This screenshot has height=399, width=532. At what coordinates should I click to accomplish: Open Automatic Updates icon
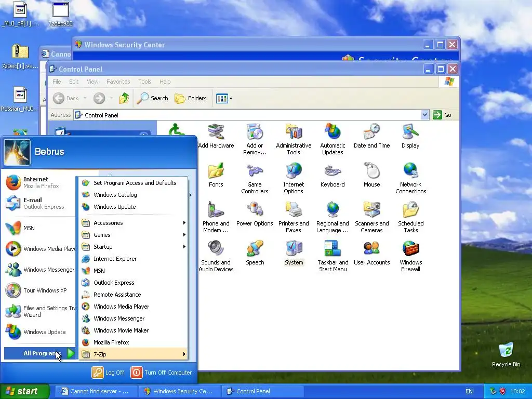(332, 139)
